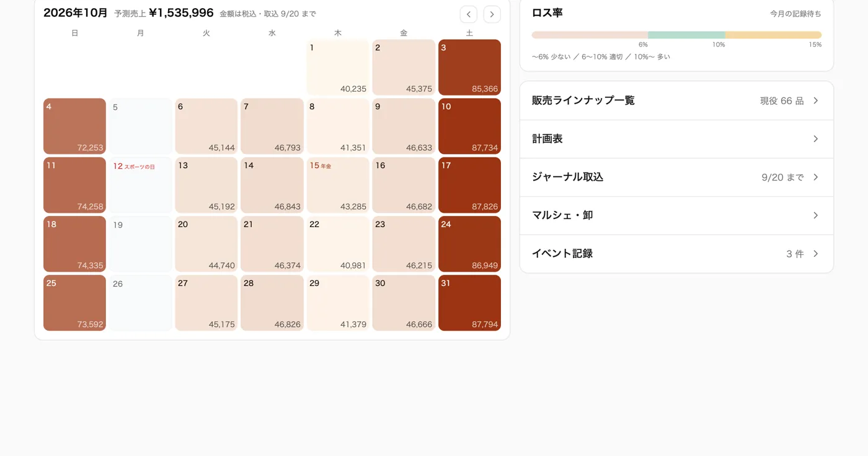Select October 31 cell showing 87,794

coord(469,303)
